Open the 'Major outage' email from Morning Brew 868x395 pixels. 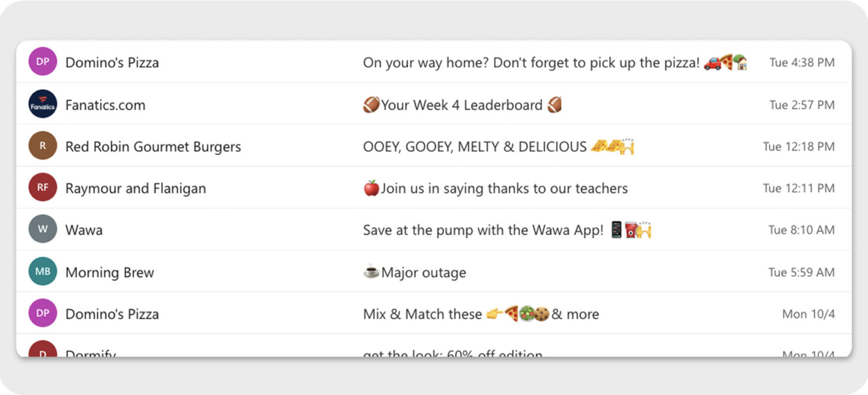point(414,272)
